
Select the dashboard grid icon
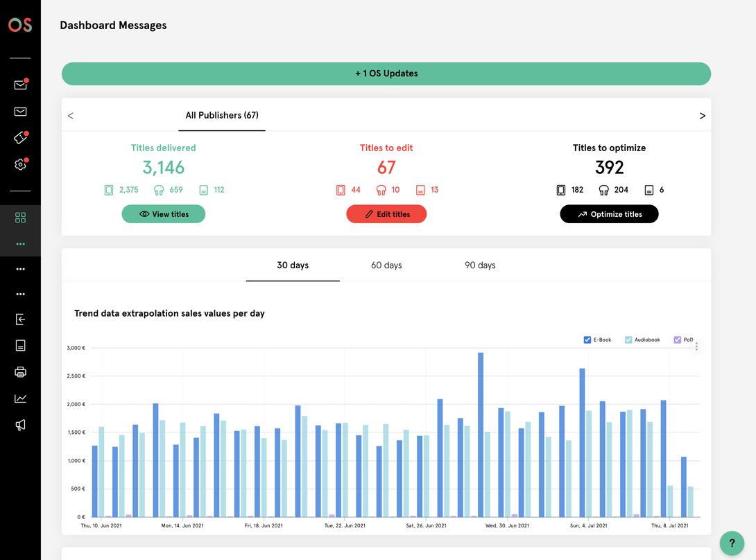click(x=20, y=218)
